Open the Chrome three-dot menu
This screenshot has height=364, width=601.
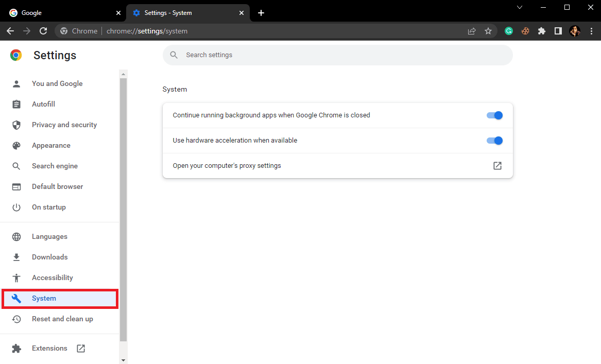591,31
